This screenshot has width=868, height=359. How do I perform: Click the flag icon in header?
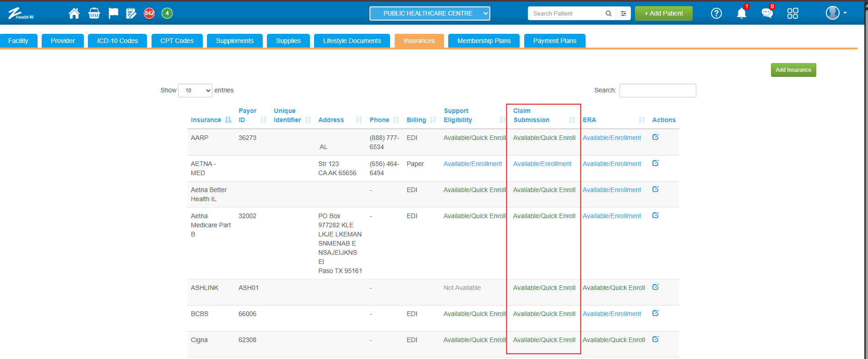(113, 13)
